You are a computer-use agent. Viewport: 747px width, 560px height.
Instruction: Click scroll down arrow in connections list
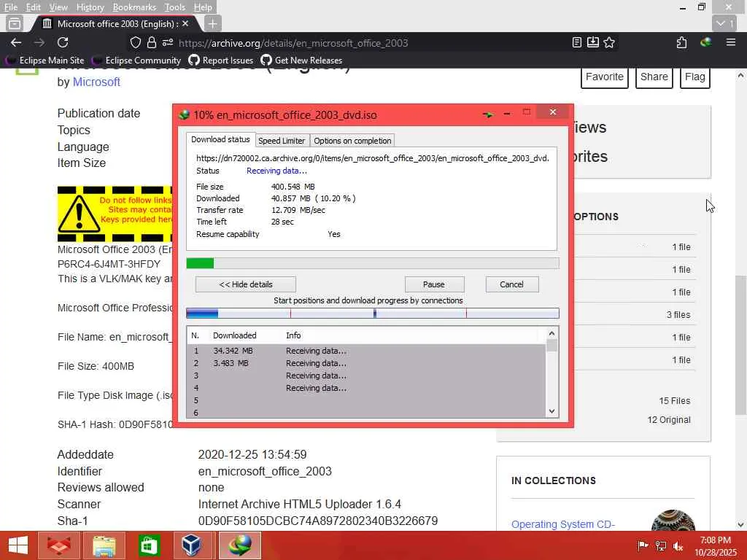click(x=551, y=411)
